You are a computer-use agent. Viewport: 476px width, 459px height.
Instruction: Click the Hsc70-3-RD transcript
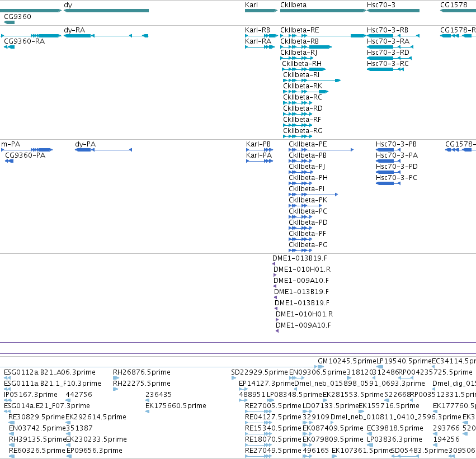(388, 53)
